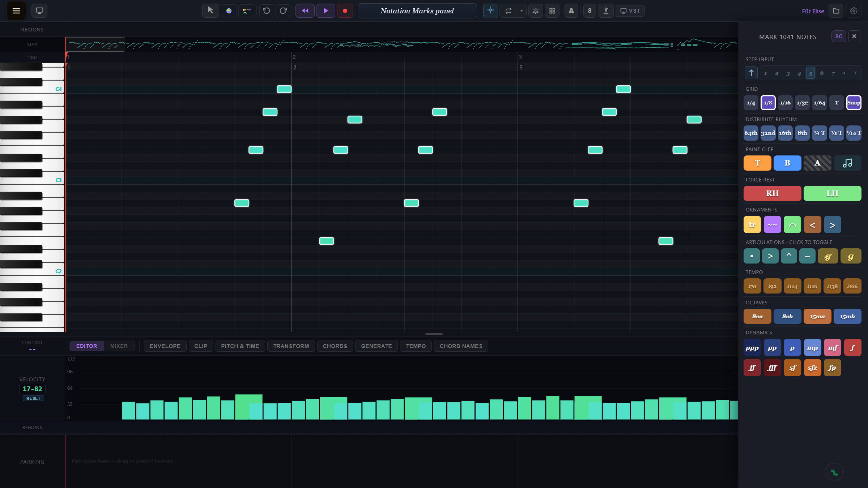868x488 pixels.
Task: Add a trill ornament
Action: point(752,225)
